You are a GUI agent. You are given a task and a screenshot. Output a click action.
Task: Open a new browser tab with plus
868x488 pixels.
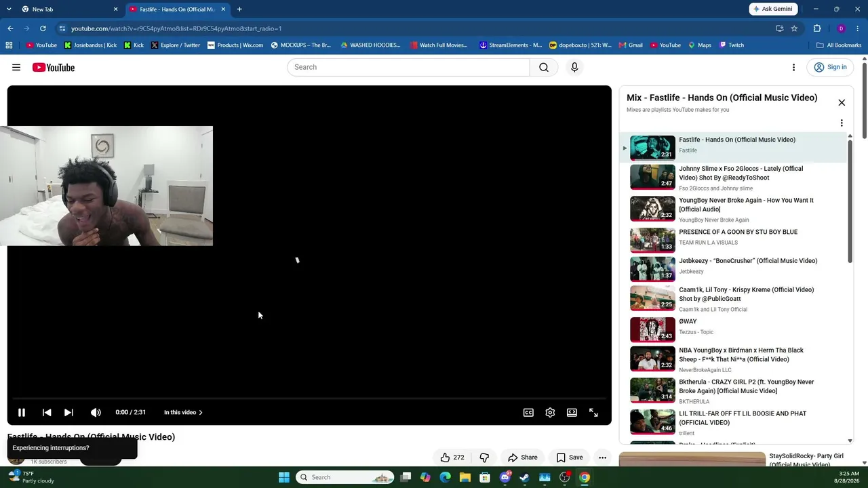pyautogui.click(x=239, y=9)
